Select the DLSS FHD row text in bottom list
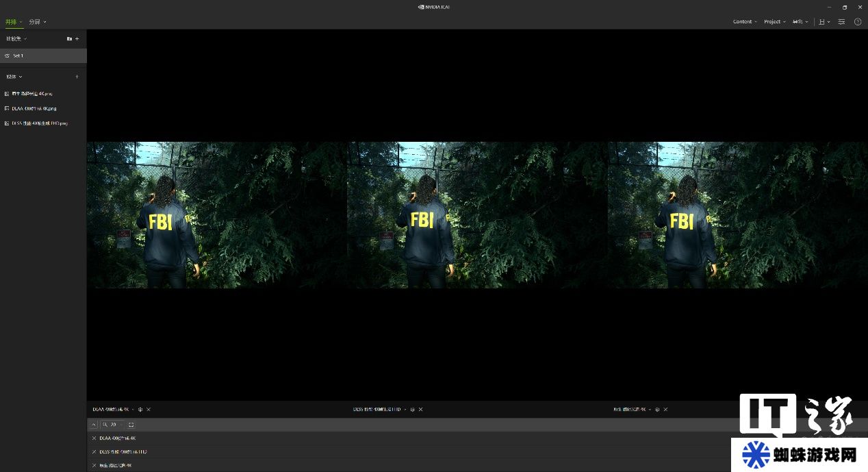Image resolution: width=868 pixels, height=472 pixels. click(x=123, y=452)
